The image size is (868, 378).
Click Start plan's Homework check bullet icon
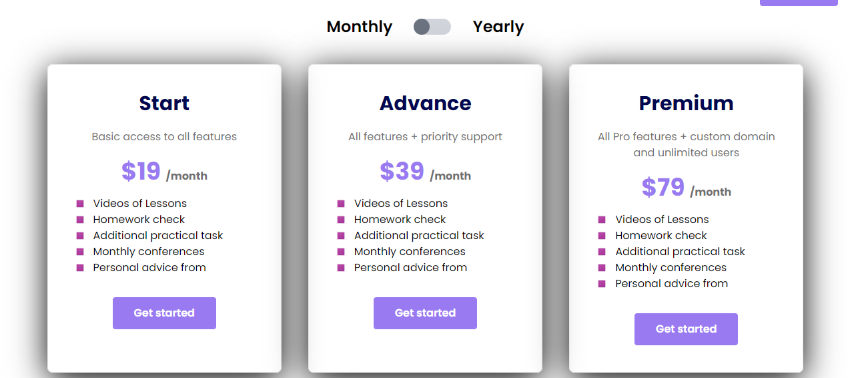(x=80, y=220)
